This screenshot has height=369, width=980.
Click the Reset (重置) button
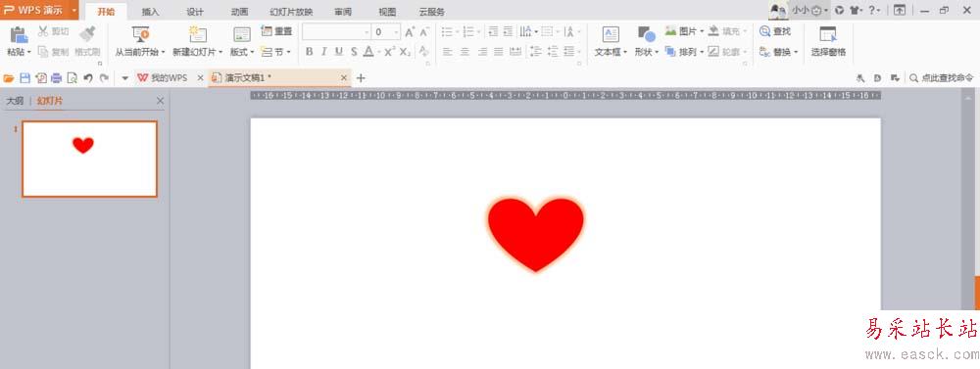276,31
